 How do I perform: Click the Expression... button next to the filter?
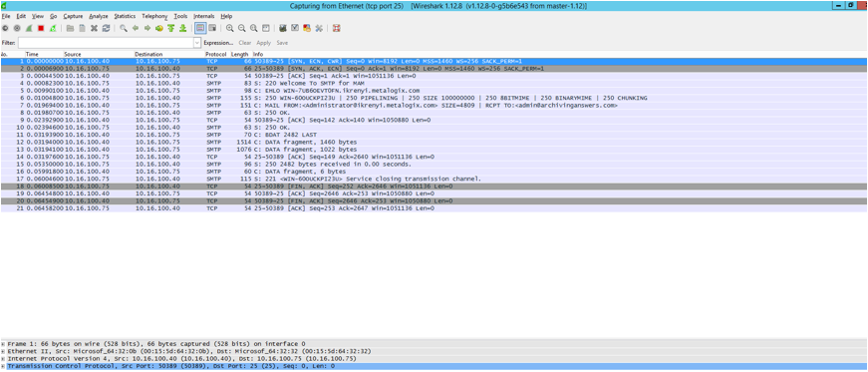point(218,43)
